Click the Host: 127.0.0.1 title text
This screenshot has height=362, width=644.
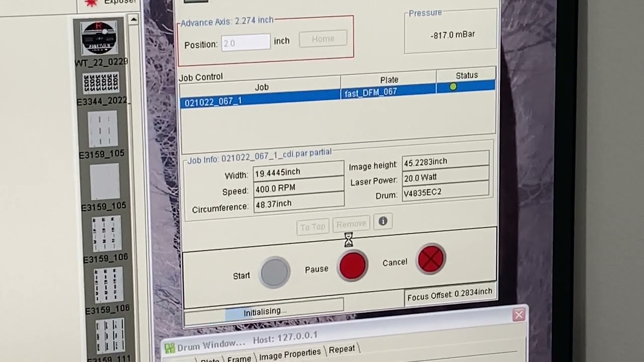tap(285, 338)
